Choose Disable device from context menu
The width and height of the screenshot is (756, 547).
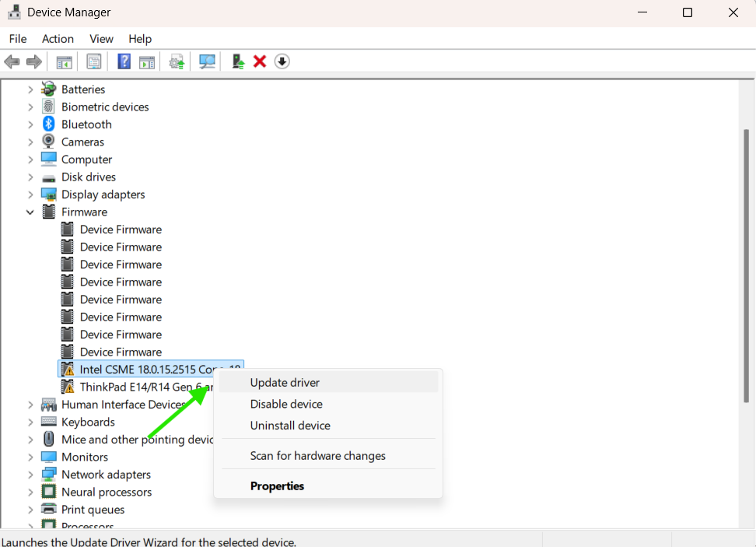(x=328, y=404)
